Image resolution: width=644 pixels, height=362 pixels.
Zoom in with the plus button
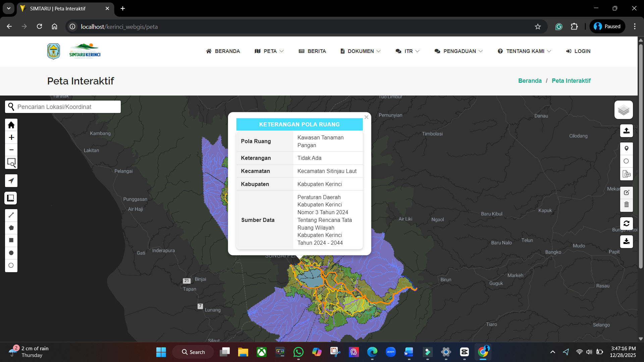tap(11, 137)
